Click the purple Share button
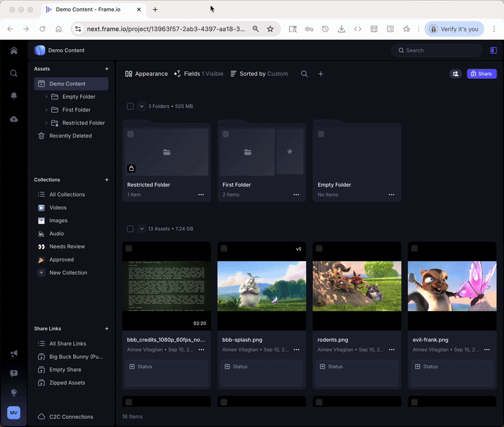This screenshot has height=427, width=504. pyautogui.click(x=481, y=74)
